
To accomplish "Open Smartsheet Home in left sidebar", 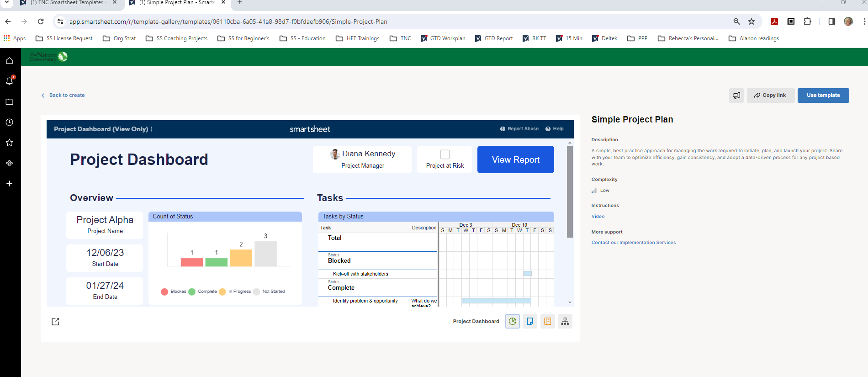I will (x=9, y=61).
